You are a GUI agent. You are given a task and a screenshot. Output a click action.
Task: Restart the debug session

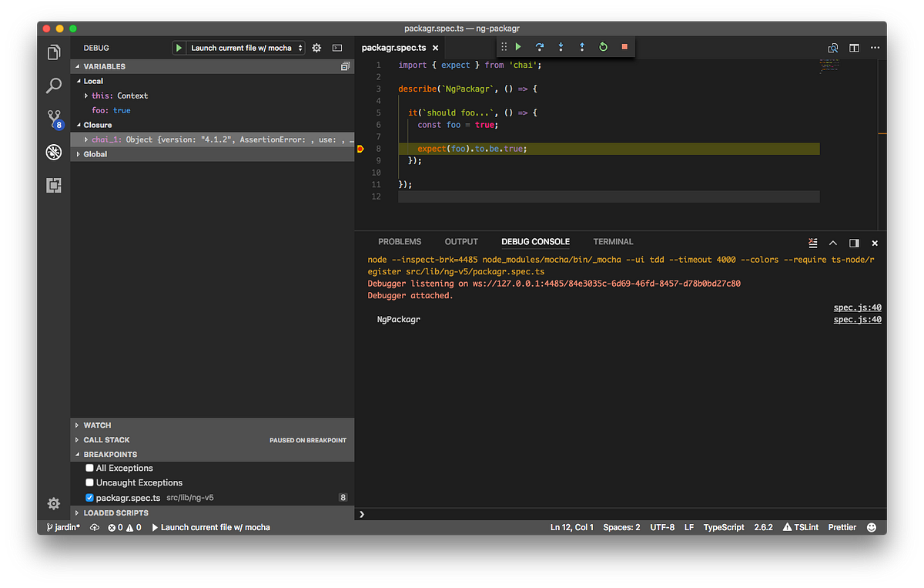coord(603,46)
